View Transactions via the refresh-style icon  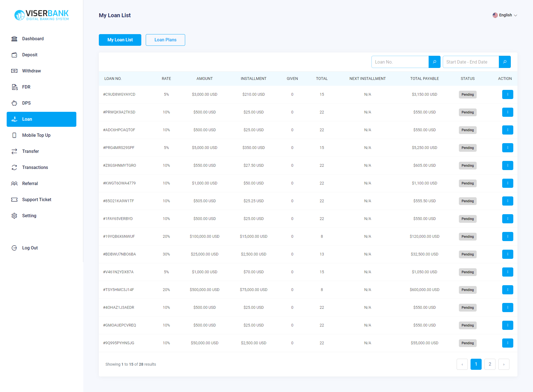(14, 167)
